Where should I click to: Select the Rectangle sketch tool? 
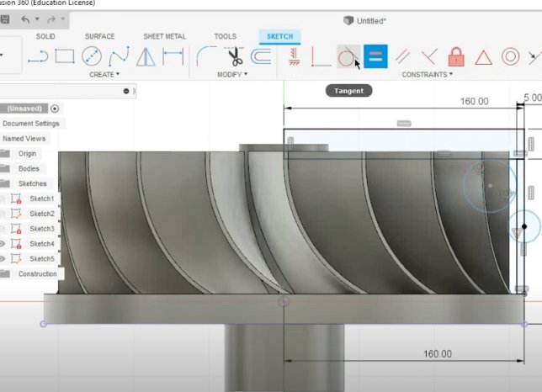(x=65, y=57)
